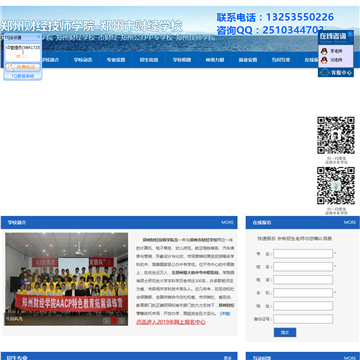Open the 专业设置 navigation menu item
Screen dimensions: 360x360
(116, 60)
